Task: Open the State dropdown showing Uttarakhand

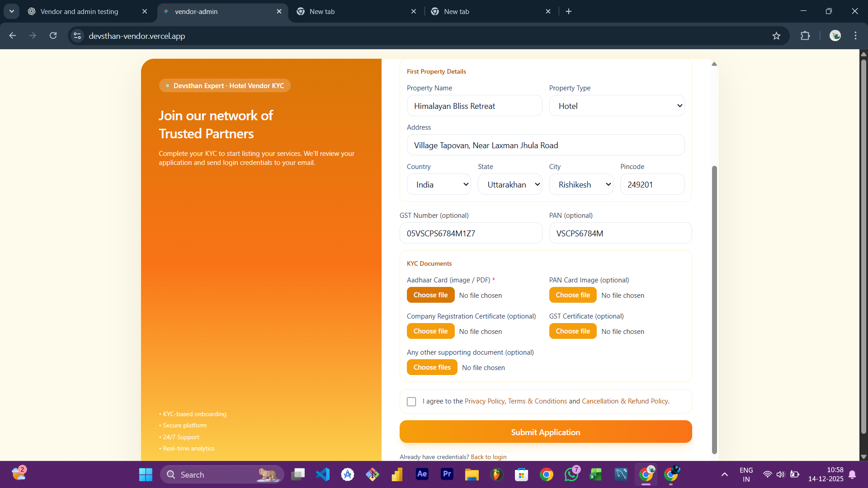Action: [x=510, y=185]
